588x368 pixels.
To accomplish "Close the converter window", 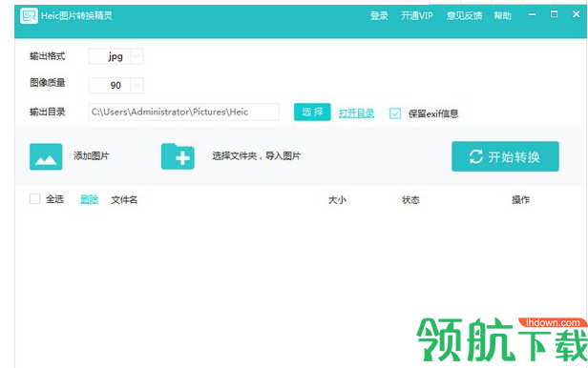I will (x=576, y=14).
